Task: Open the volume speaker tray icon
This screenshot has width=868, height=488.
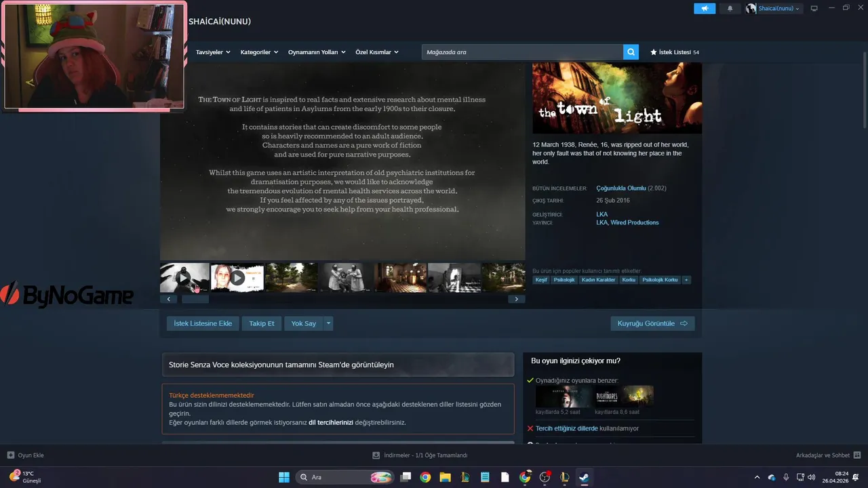Action: point(812,477)
